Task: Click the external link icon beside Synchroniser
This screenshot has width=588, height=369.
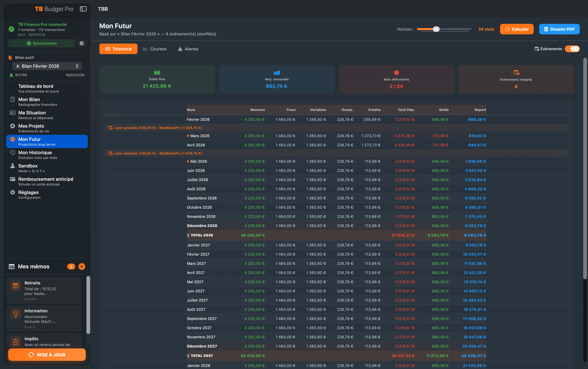Action: click(82, 43)
